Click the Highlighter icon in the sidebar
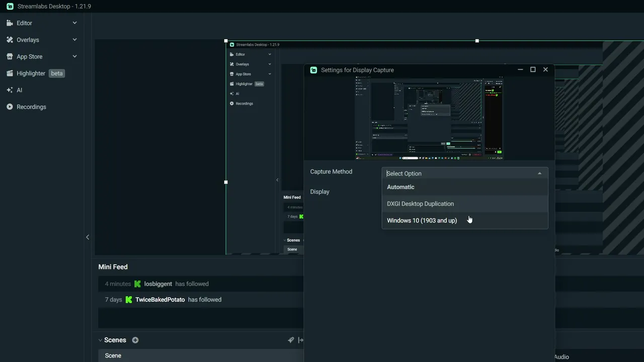 click(x=10, y=73)
